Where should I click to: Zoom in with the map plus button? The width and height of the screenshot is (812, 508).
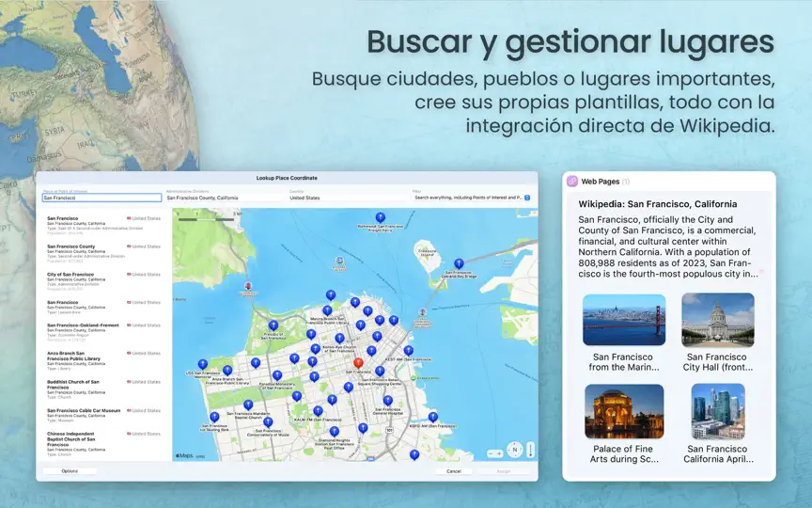pyautogui.click(x=499, y=454)
